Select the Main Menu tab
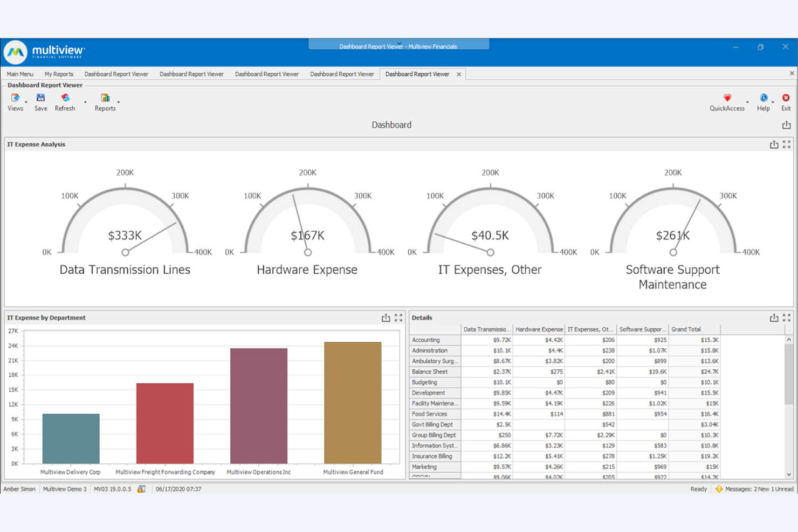The width and height of the screenshot is (798, 532). click(x=19, y=74)
